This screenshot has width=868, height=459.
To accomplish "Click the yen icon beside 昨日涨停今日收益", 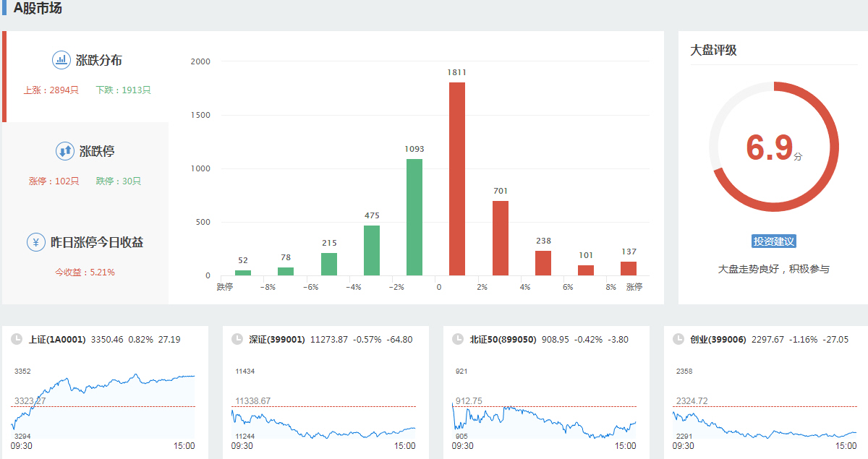I will [x=36, y=242].
